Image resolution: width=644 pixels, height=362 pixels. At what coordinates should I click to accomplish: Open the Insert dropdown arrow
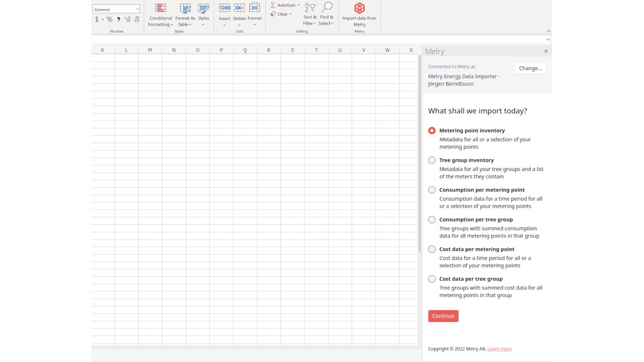point(224,25)
